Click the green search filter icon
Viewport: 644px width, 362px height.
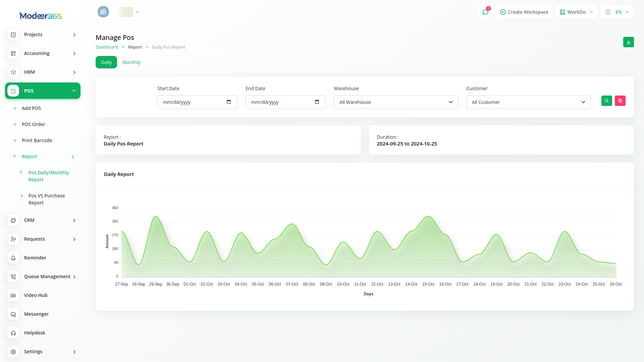(x=606, y=101)
